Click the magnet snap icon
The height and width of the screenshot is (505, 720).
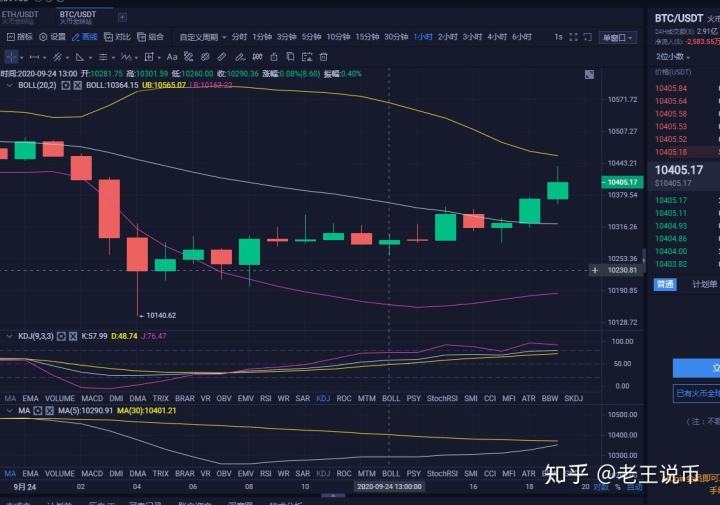click(x=257, y=56)
